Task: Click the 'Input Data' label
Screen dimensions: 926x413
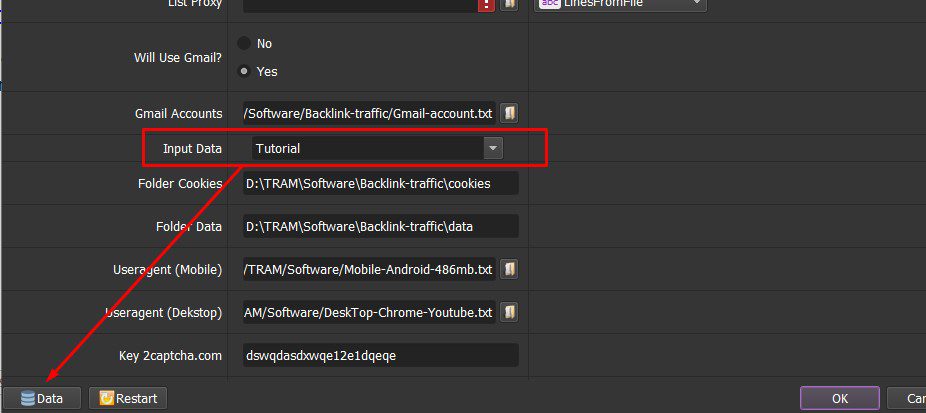Action: [193, 148]
